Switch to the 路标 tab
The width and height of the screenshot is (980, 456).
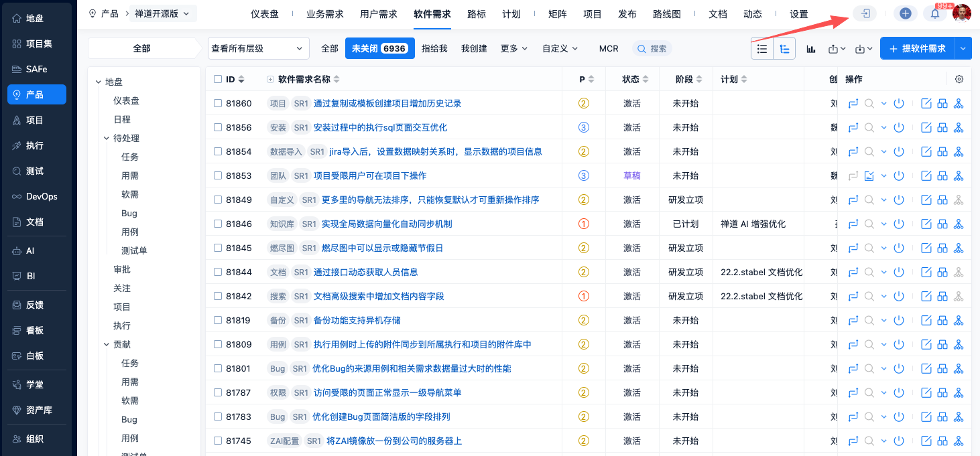pos(477,14)
